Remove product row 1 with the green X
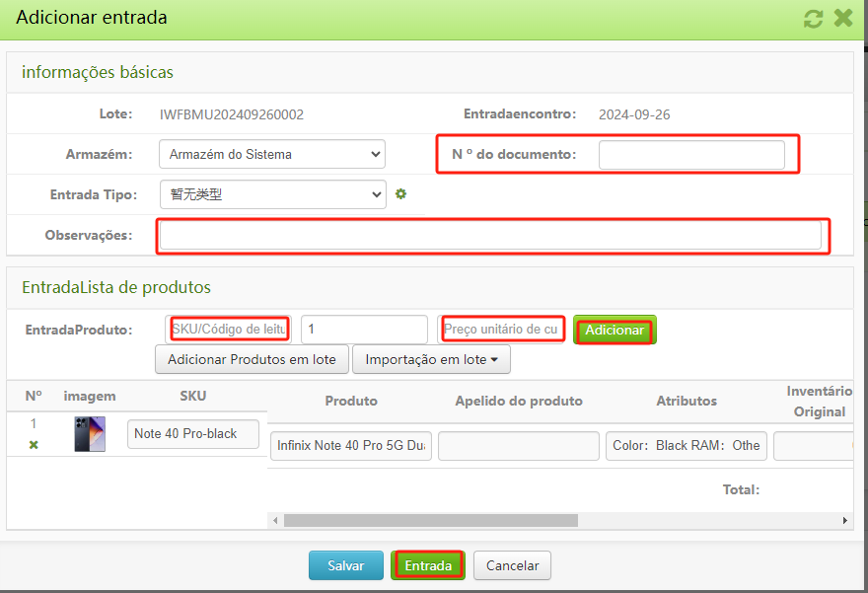Viewport: 868px width, 593px height. [34, 445]
